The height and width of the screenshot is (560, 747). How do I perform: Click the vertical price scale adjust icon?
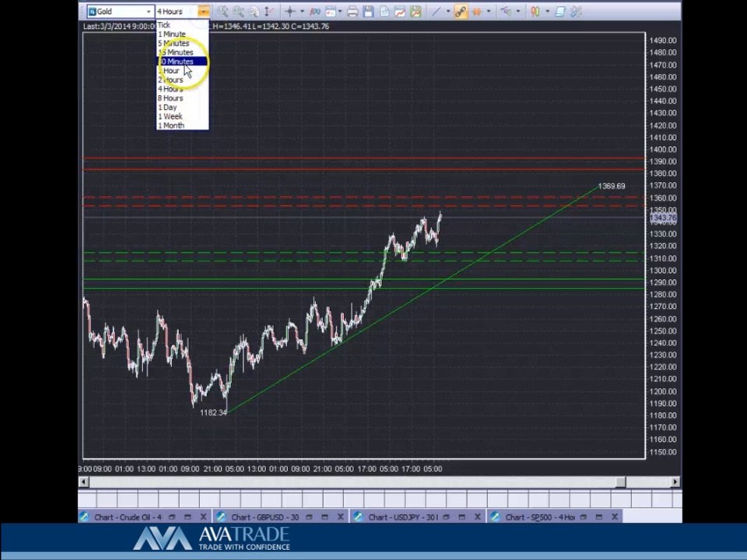point(269,12)
